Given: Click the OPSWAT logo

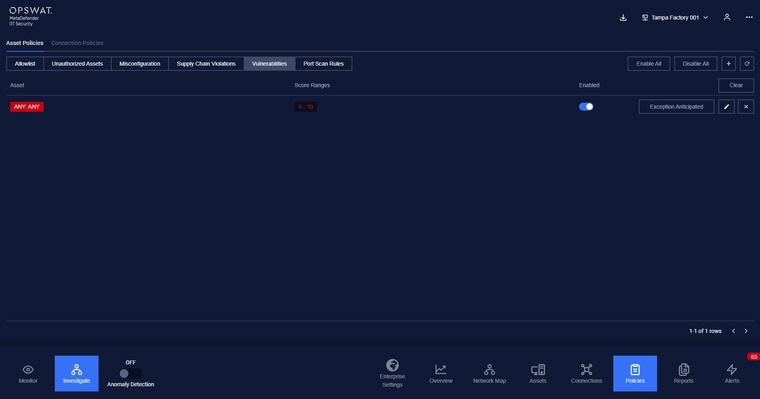Looking at the screenshot, I should pyautogui.click(x=31, y=16).
